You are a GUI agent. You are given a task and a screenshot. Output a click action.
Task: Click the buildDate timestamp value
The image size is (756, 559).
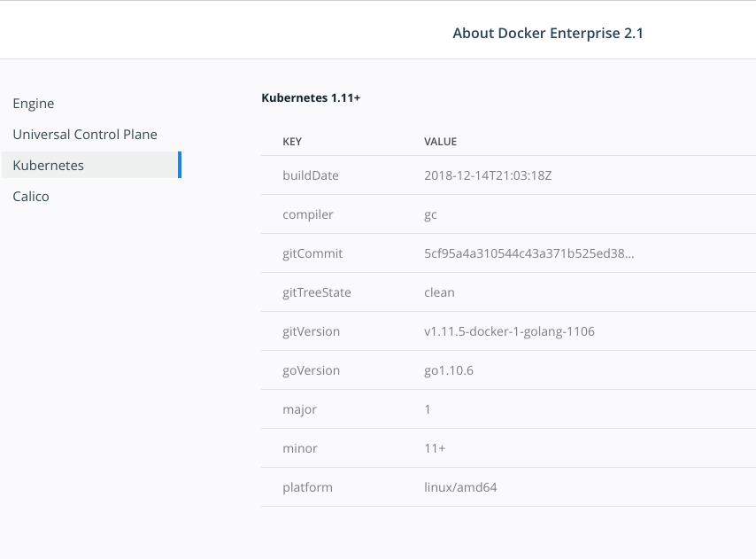coord(488,175)
